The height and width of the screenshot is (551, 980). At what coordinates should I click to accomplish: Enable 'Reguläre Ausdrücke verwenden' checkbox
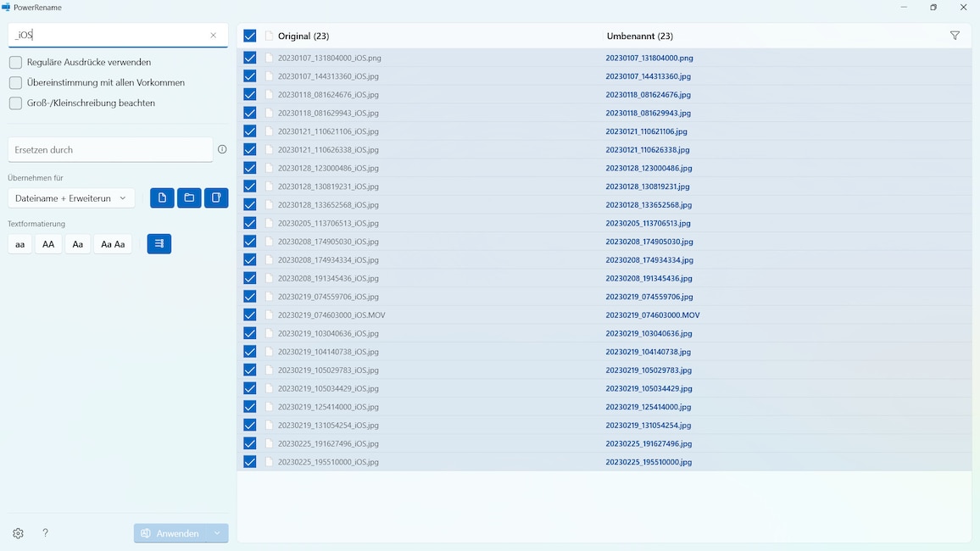(15, 63)
